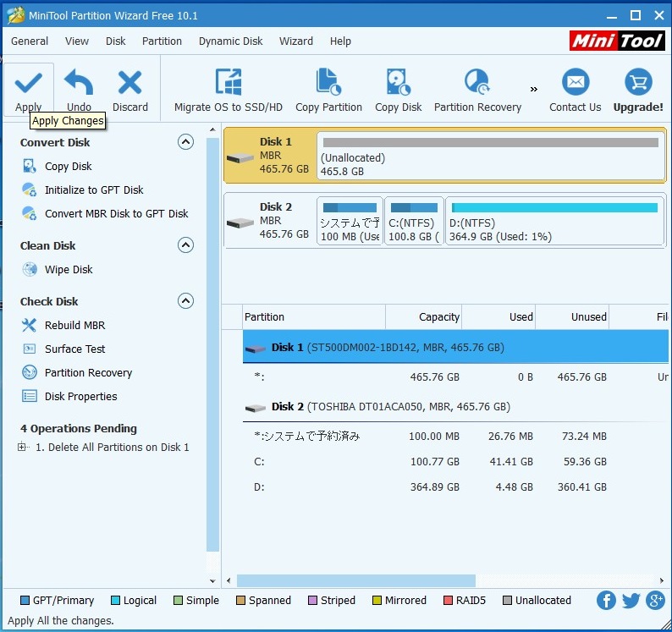
Task: Click Mirrored legend color swatch
Action: tap(377, 601)
